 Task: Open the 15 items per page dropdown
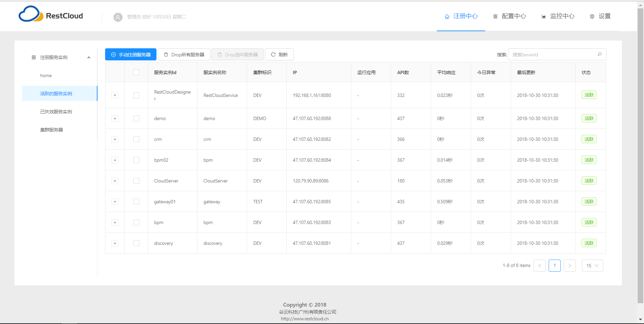(593, 266)
